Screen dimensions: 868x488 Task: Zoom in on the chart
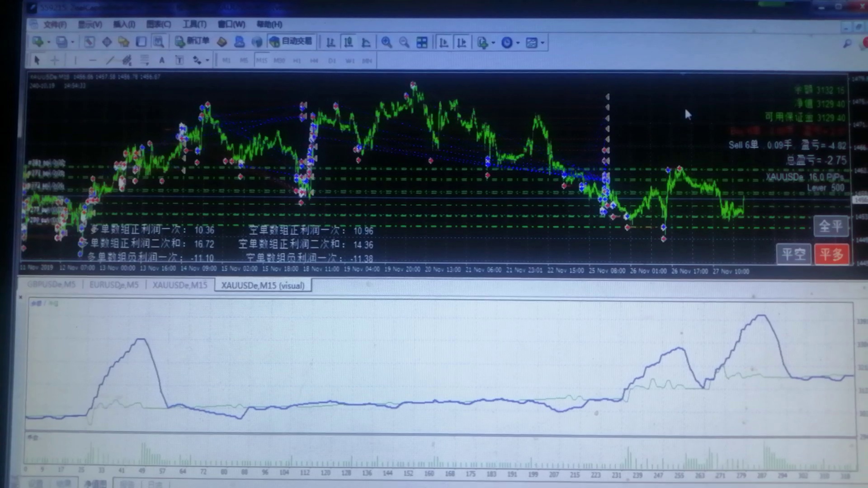[x=387, y=42]
